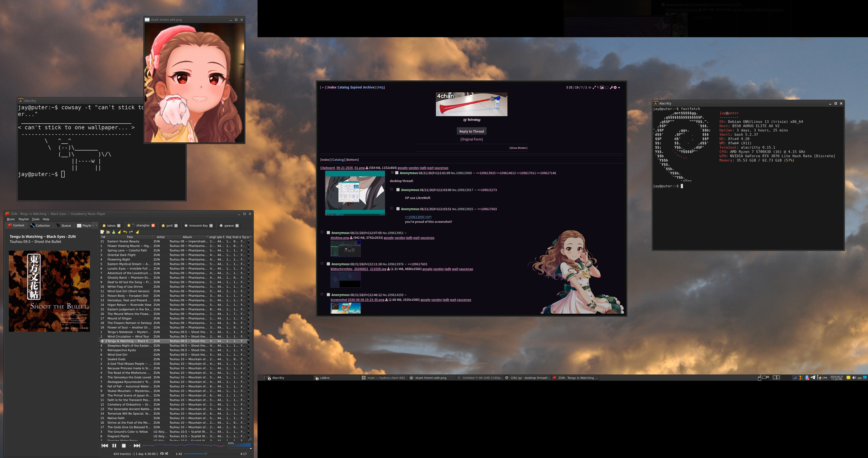
Task: Open the gallery picture icon in 4chan header
Action: (602, 88)
